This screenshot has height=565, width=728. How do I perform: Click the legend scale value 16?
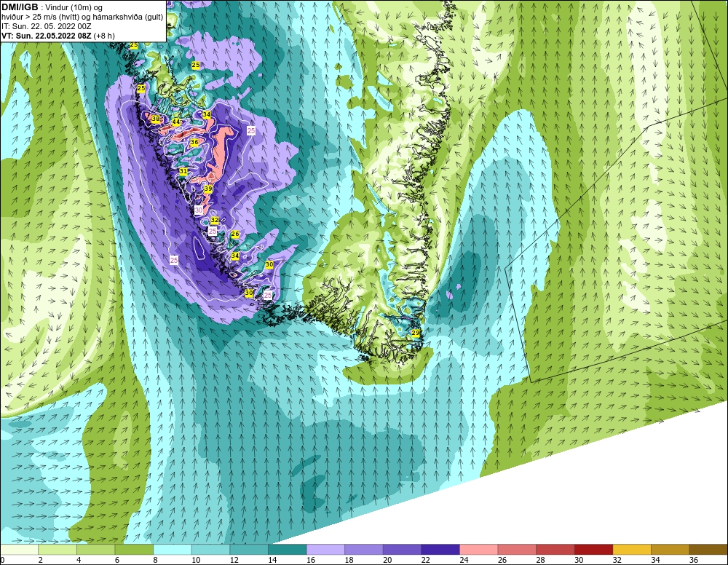click(311, 560)
